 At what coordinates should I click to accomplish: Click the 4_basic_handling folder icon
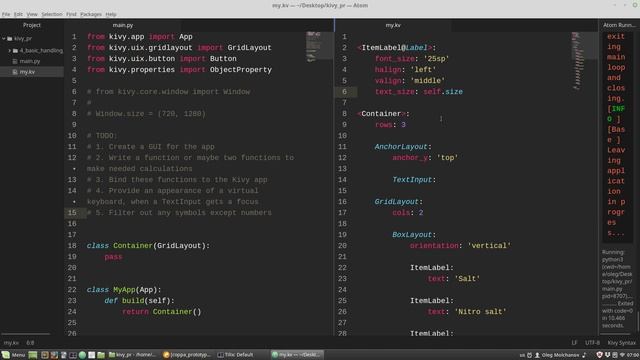point(16,51)
